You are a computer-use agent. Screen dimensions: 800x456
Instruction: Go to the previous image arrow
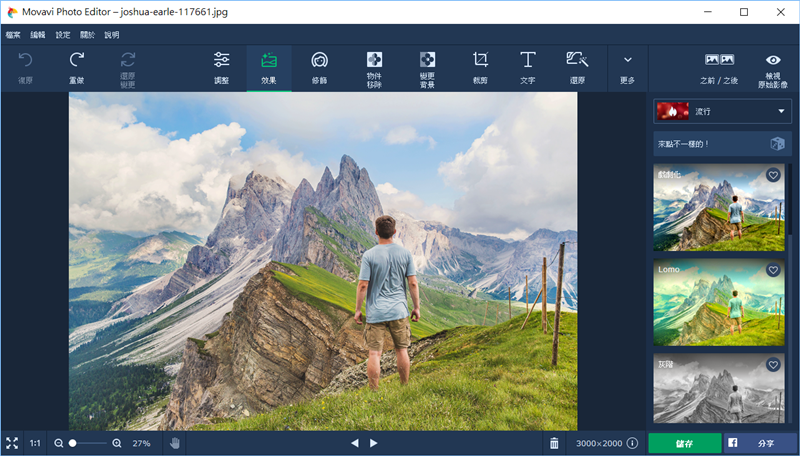(355, 443)
